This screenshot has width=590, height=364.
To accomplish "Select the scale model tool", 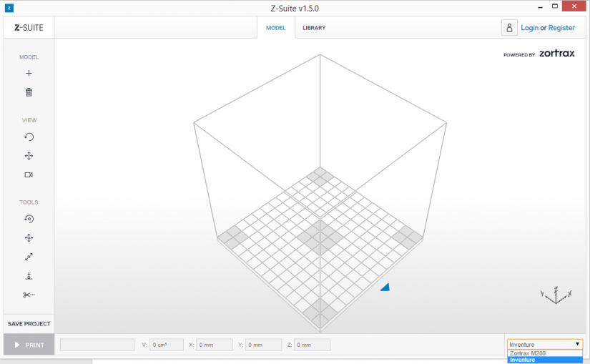I will click(29, 257).
